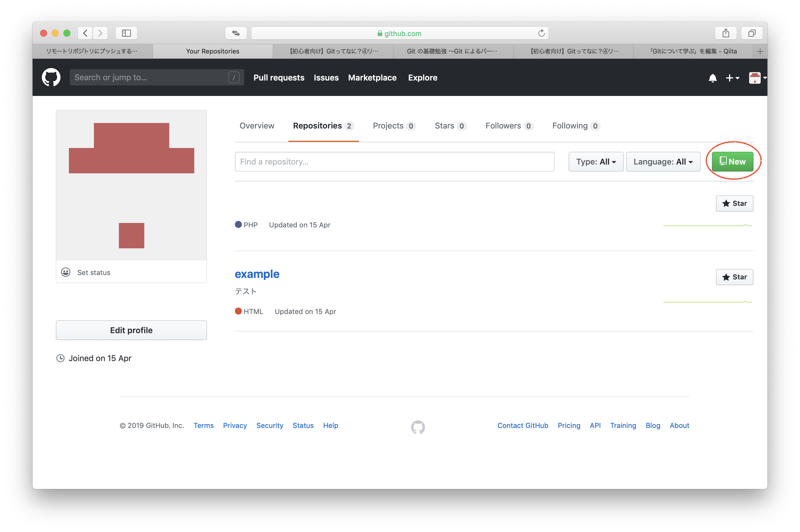This screenshot has height=532, width=800.
Task: Switch to the Overview tab
Action: tap(256, 126)
